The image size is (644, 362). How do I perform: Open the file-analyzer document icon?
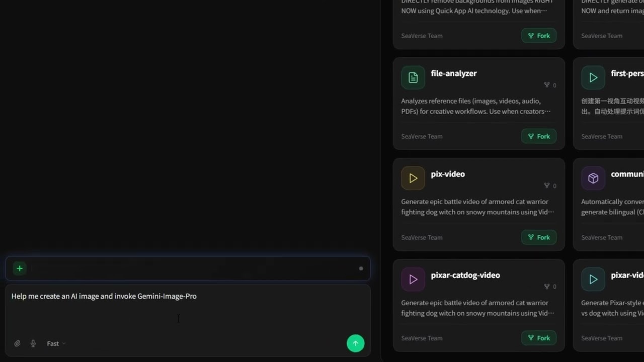413,77
